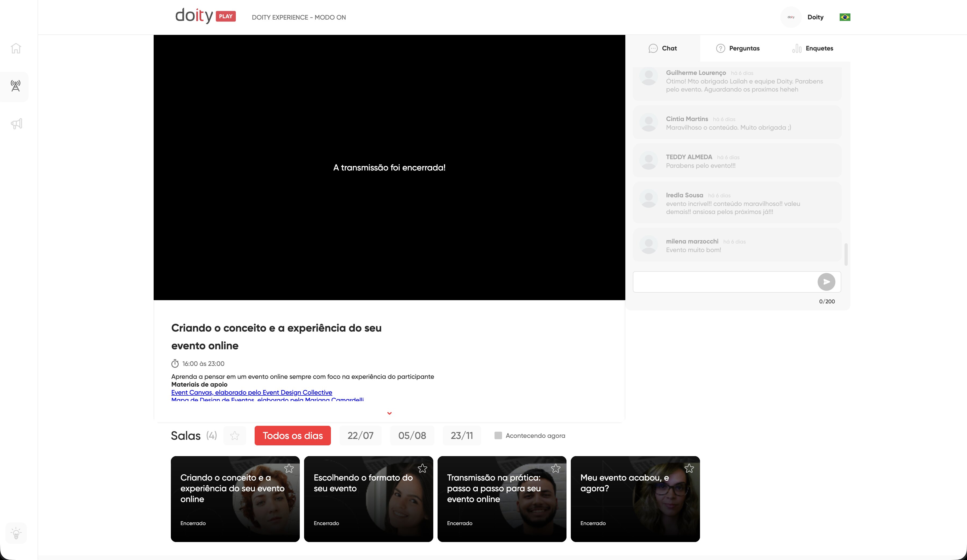Toggle favorites star filter beside Salas
This screenshot has width=967, height=560.
click(234, 436)
